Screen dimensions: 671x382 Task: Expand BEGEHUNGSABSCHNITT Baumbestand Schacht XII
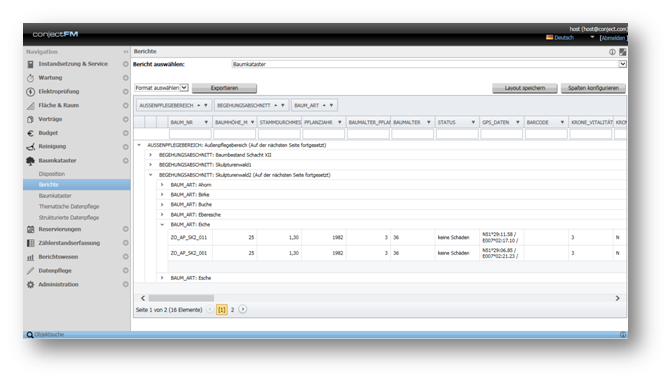[150, 155]
